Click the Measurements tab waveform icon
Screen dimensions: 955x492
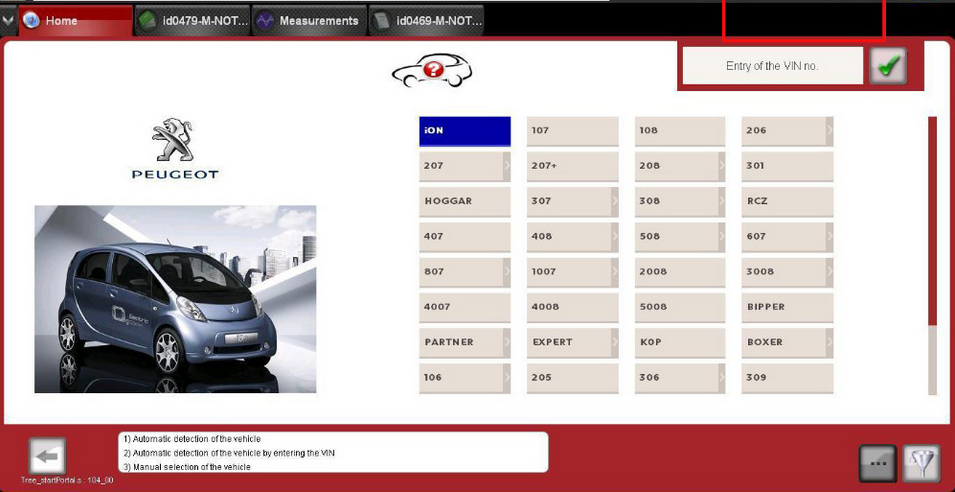[265, 21]
